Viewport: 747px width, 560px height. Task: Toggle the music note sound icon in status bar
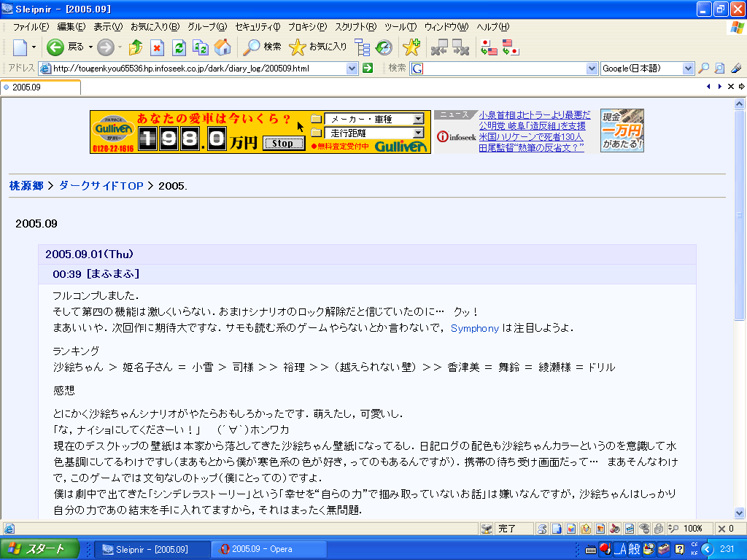pos(614,529)
